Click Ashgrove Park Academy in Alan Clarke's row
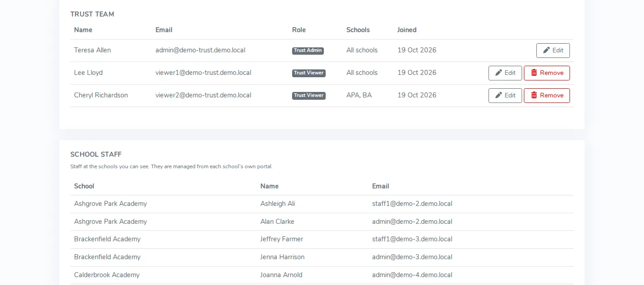Image resolution: width=644 pixels, height=285 pixels. click(x=110, y=222)
